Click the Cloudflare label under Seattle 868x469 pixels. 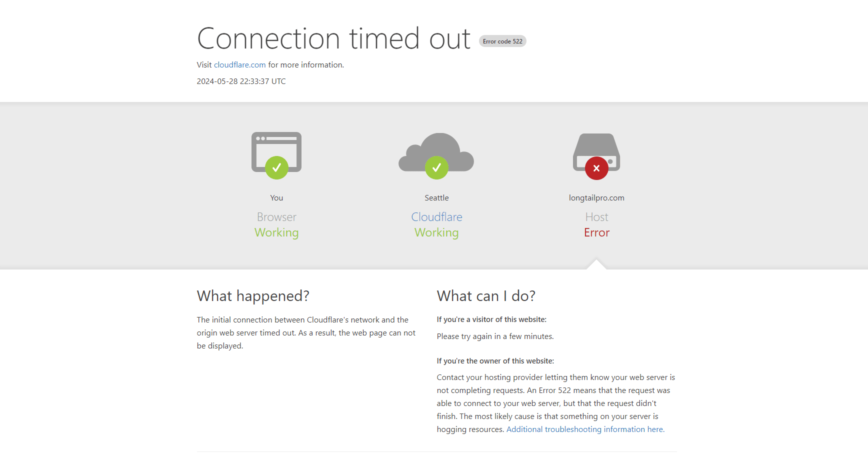point(436,217)
